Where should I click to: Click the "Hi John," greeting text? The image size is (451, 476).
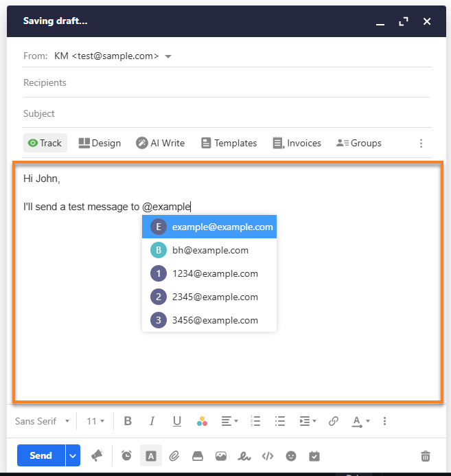(x=42, y=179)
